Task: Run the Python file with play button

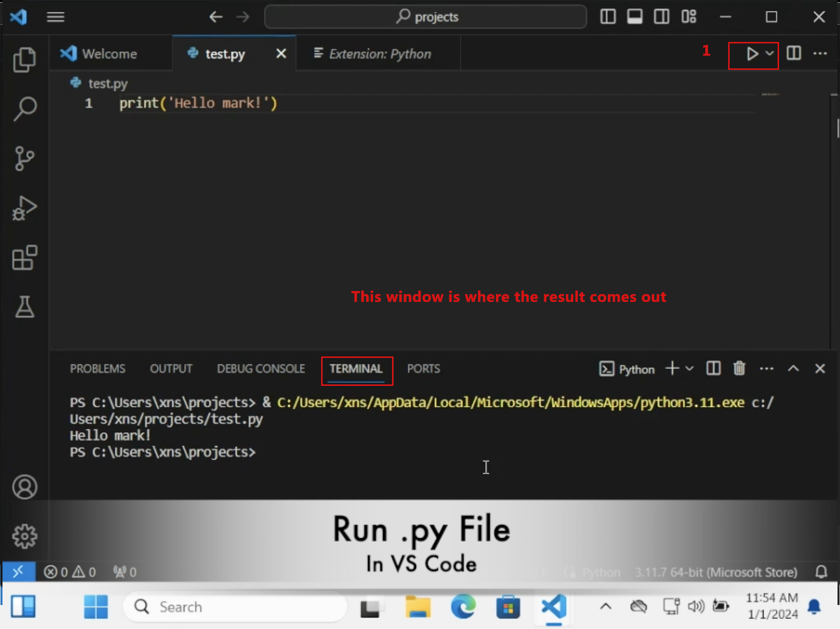Action: click(752, 53)
